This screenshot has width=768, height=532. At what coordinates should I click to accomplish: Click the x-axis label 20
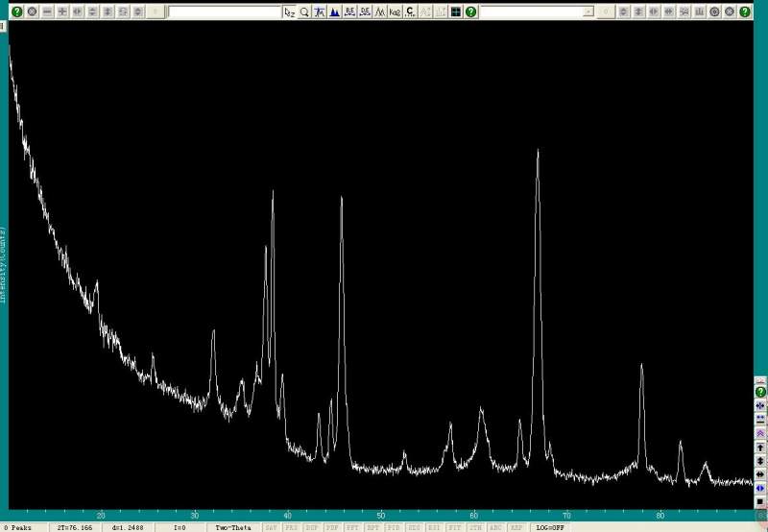(101, 516)
